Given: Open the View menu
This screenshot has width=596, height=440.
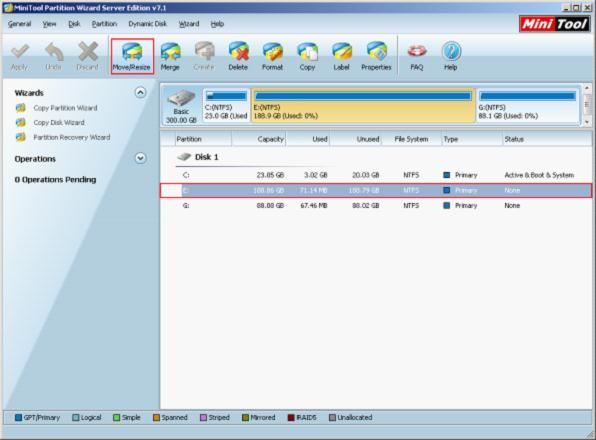Looking at the screenshot, I should [x=49, y=24].
